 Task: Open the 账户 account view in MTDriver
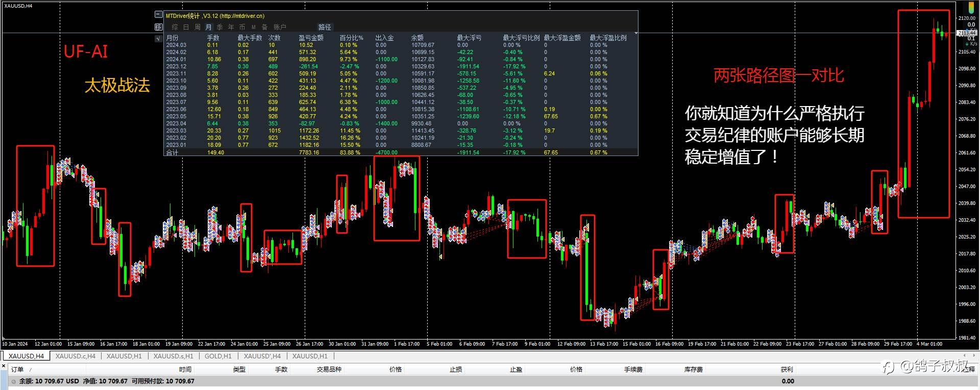(x=280, y=27)
